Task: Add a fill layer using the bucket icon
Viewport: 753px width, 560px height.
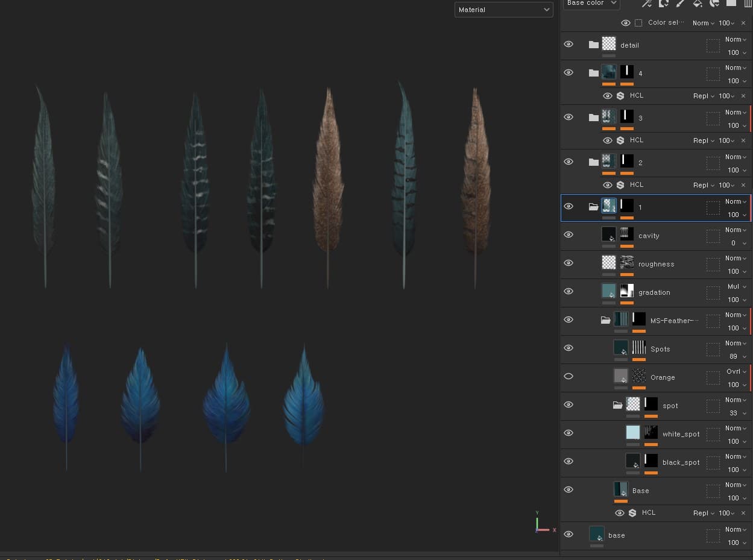Action: 698,4
